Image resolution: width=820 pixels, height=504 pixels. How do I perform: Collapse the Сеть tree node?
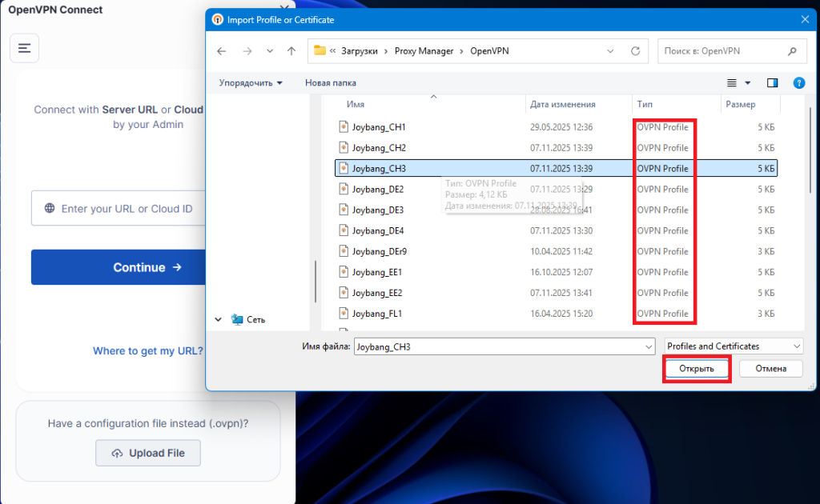point(218,319)
